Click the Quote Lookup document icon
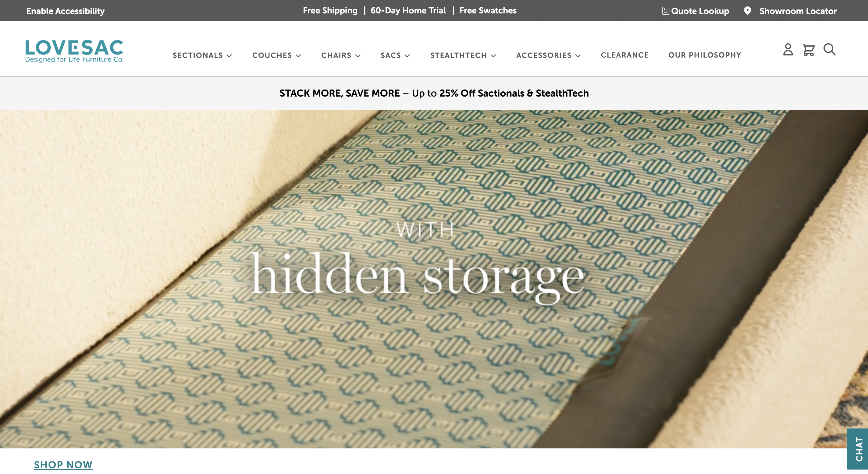 tap(665, 11)
